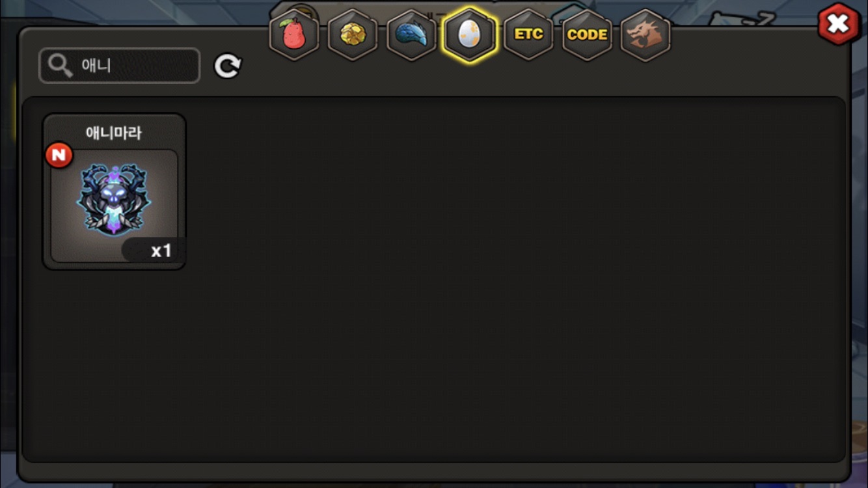Click the x1 quantity label
The width and height of the screenshot is (868, 488).
point(161,251)
